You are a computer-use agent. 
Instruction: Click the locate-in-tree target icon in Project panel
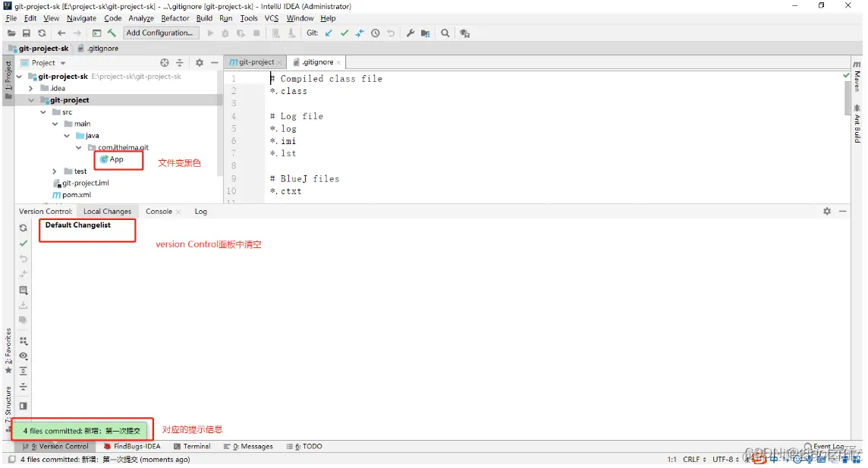coord(165,63)
